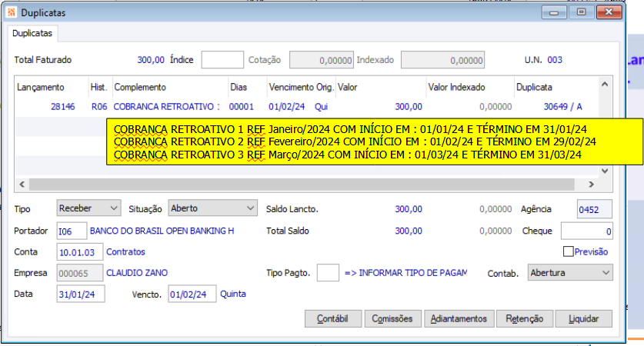644x346 pixels.
Task: Maximize the Duplicatas window
Action: click(581, 12)
